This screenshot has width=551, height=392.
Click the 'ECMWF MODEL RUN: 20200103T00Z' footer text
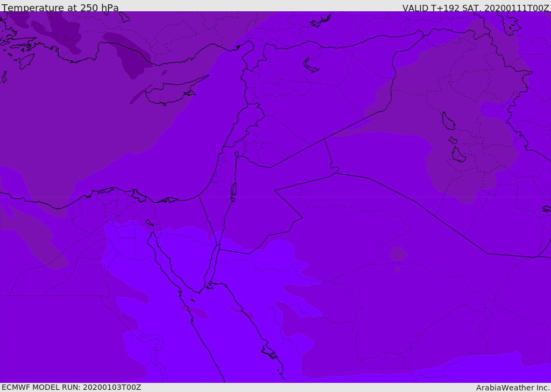[x=72, y=387]
